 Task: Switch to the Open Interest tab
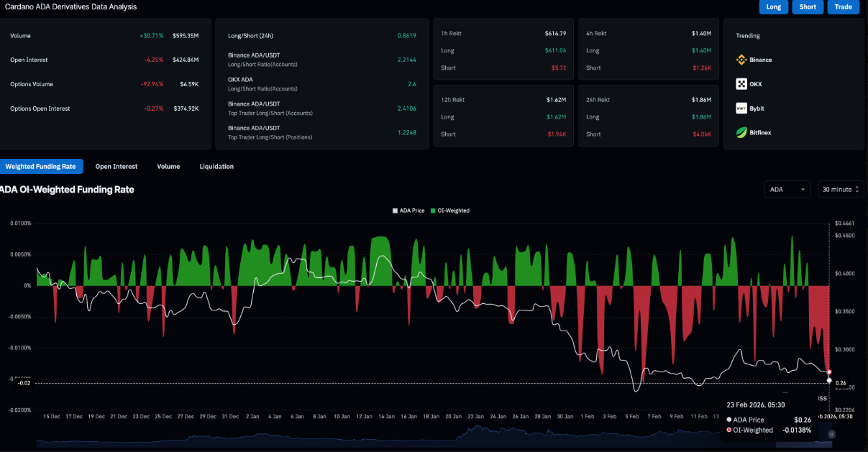pos(116,167)
